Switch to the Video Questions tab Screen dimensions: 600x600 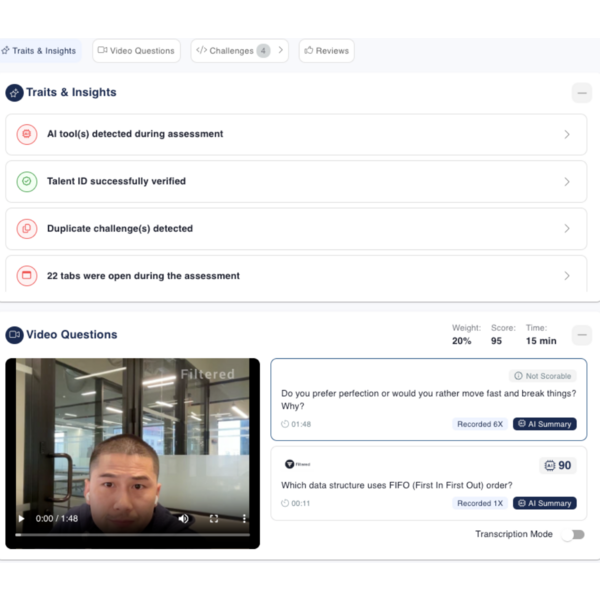point(136,51)
